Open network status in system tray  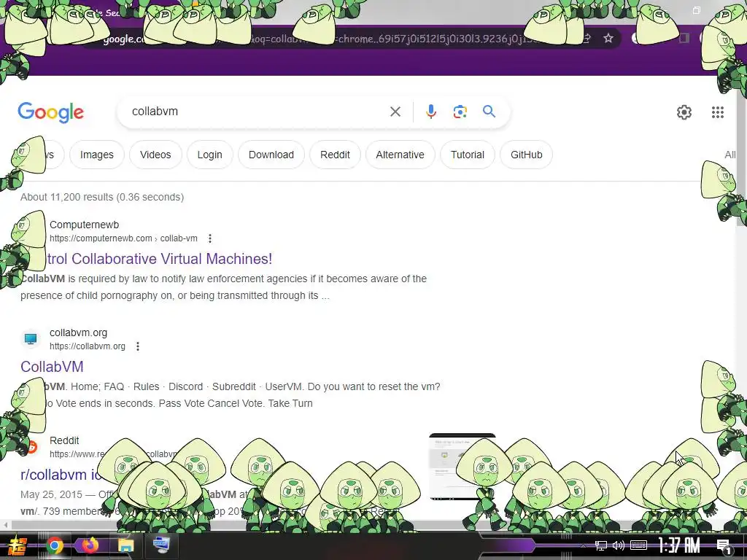[x=601, y=545]
